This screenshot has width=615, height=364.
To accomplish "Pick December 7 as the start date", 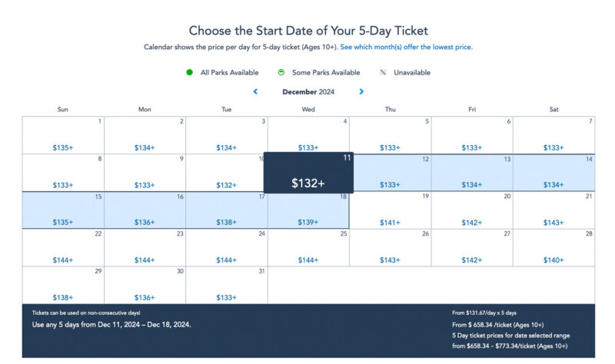I will [x=553, y=135].
